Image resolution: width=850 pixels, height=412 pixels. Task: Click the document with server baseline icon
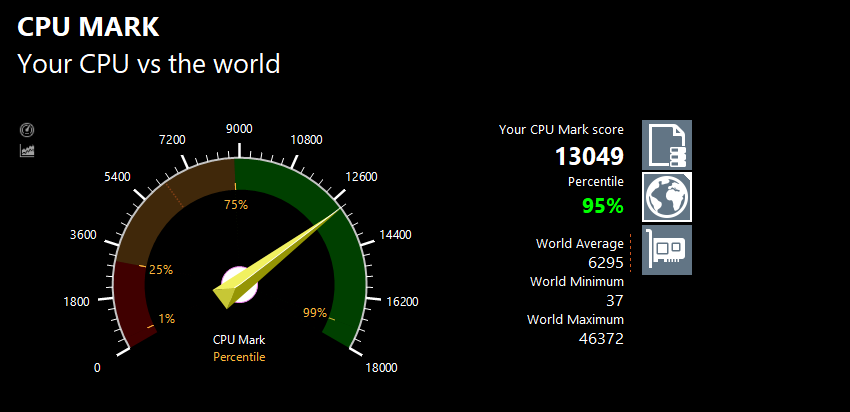pos(666,145)
